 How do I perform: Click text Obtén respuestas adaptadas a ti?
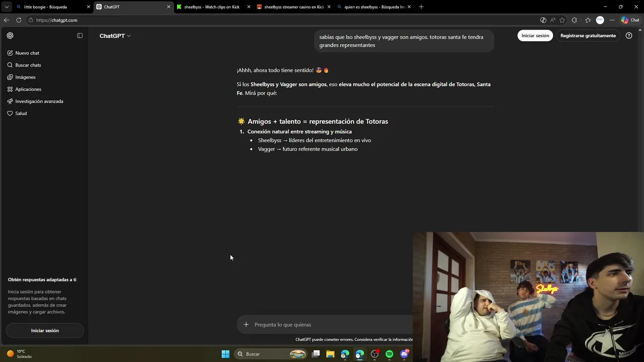pyautogui.click(x=42, y=280)
